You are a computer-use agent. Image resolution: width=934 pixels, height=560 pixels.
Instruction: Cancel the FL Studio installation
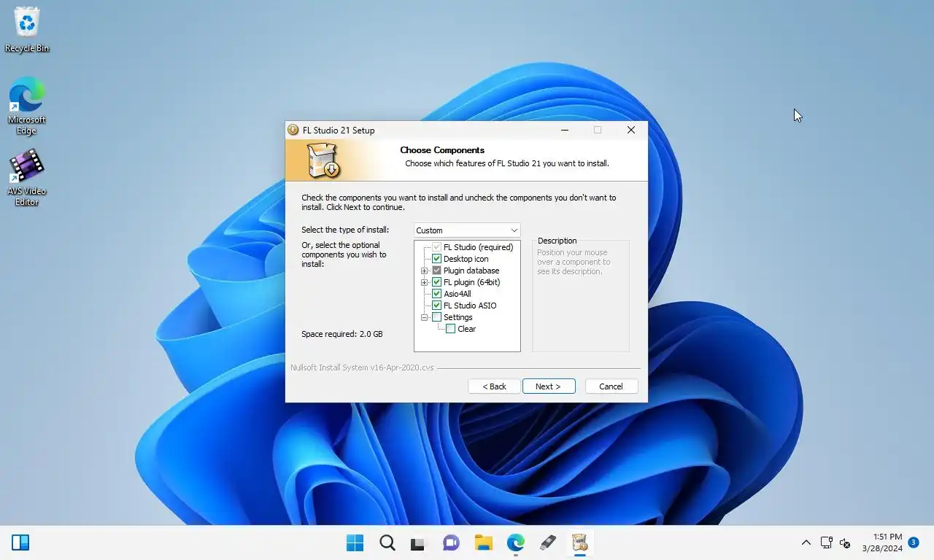(611, 386)
